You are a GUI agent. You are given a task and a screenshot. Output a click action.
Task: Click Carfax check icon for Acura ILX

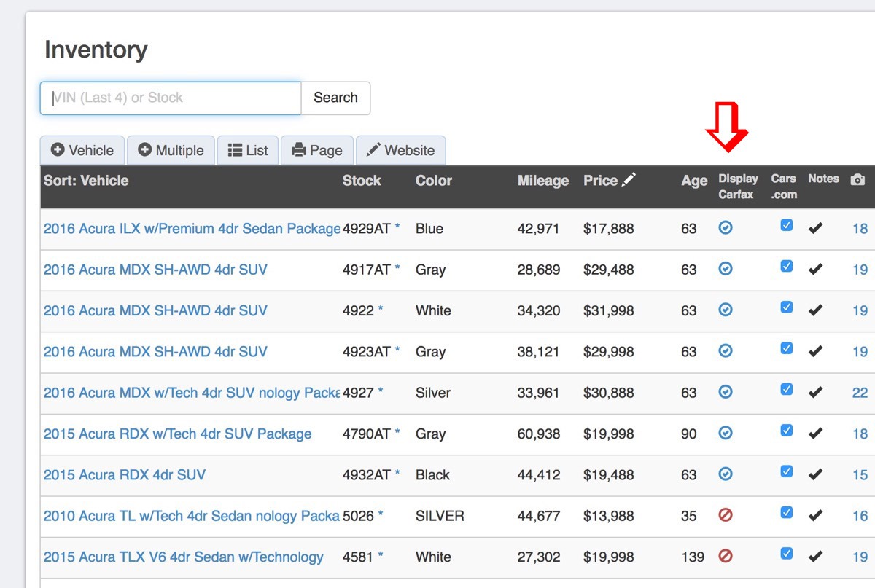coord(726,228)
